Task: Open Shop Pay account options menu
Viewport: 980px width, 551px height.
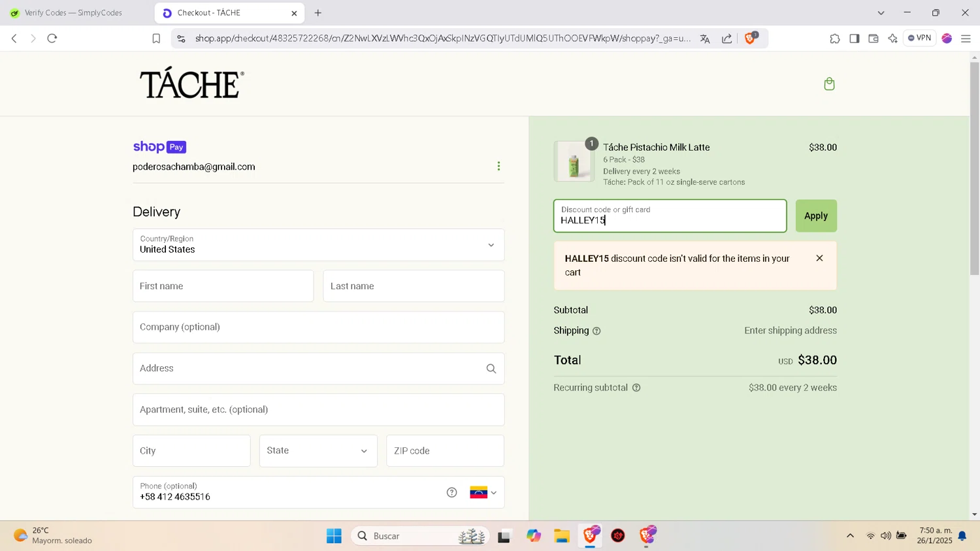Action: (498, 166)
